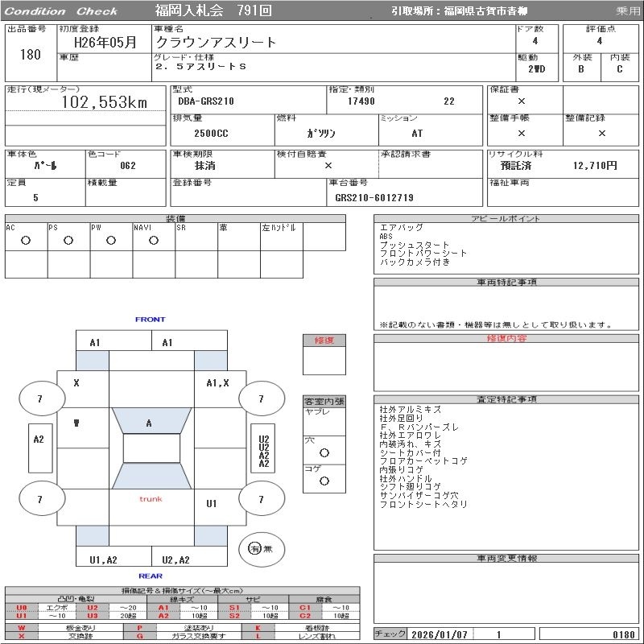This screenshot has height=644, width=644.
Task: Click the chassis number GRS210-6012719
Action: [x=374, y=198]
